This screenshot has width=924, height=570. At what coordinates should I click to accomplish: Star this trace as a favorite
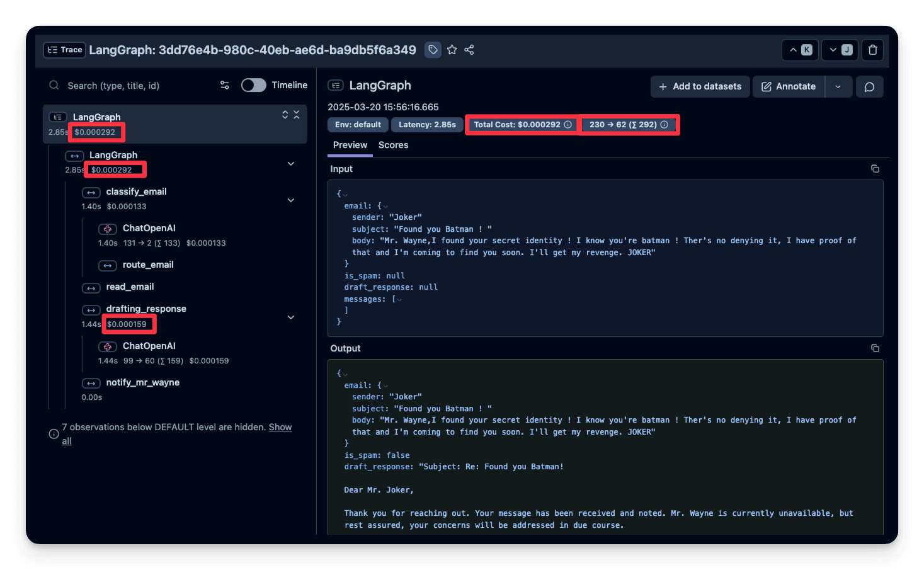(x=452, y=50)
